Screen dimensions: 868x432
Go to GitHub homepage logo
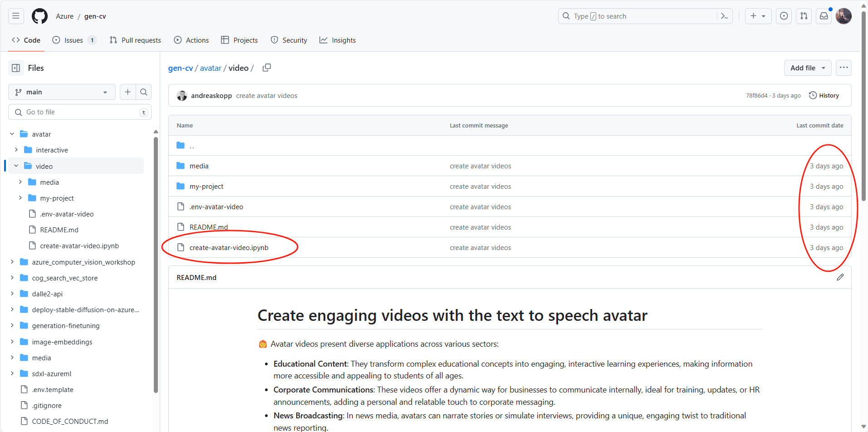(x=39, y=16)
